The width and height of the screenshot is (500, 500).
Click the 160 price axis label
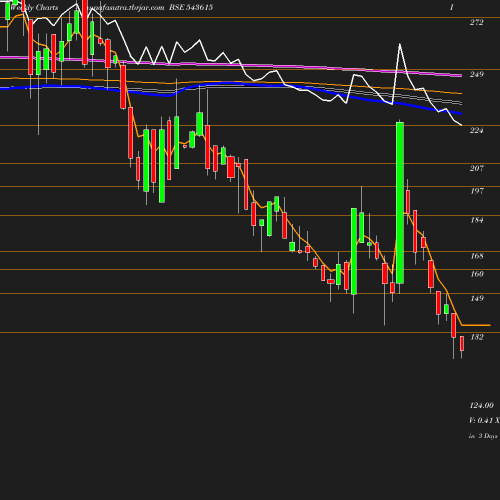pyautogui.click(x=476, y=274)
